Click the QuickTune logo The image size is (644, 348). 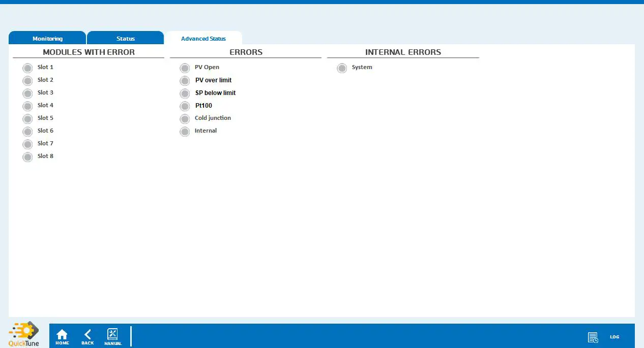23,333
